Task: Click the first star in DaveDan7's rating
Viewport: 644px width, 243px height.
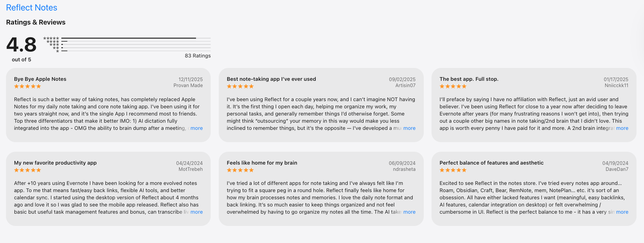Action: tap(442, 170)
